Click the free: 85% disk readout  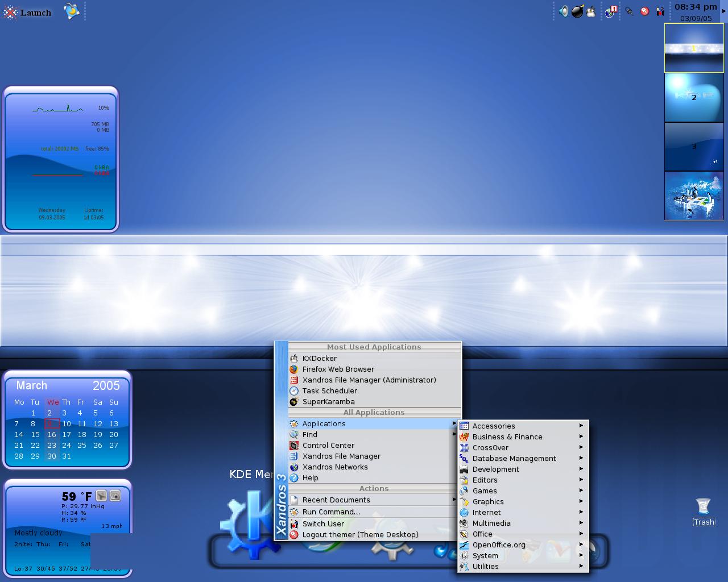(x=98, y=149)
